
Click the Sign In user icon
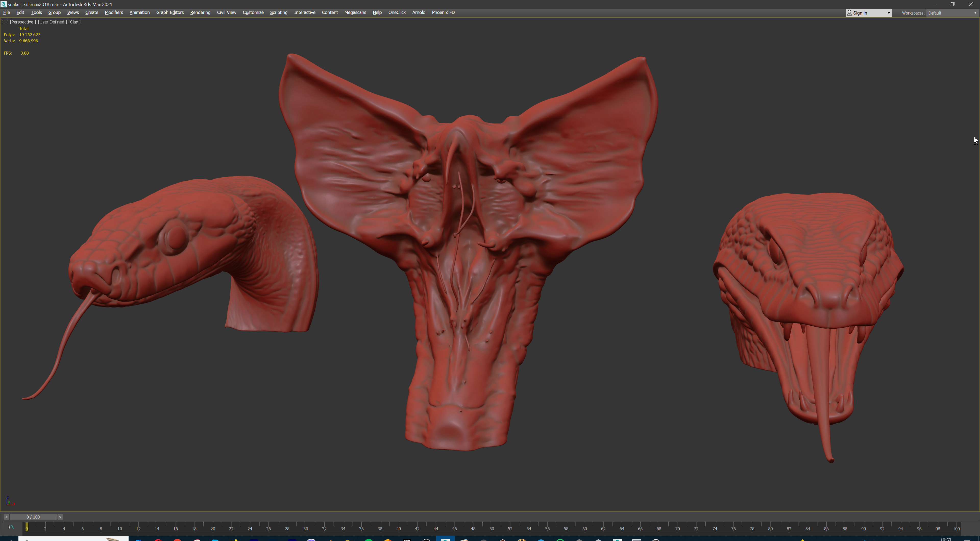click(849, 13)
